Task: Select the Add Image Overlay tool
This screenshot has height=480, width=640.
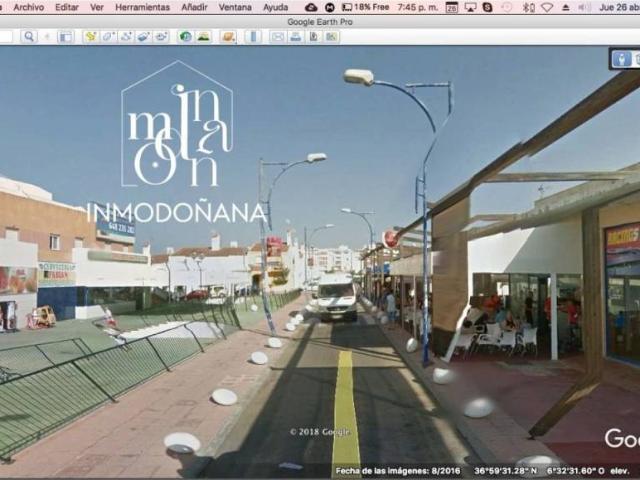Action: (x=144, y=37)
